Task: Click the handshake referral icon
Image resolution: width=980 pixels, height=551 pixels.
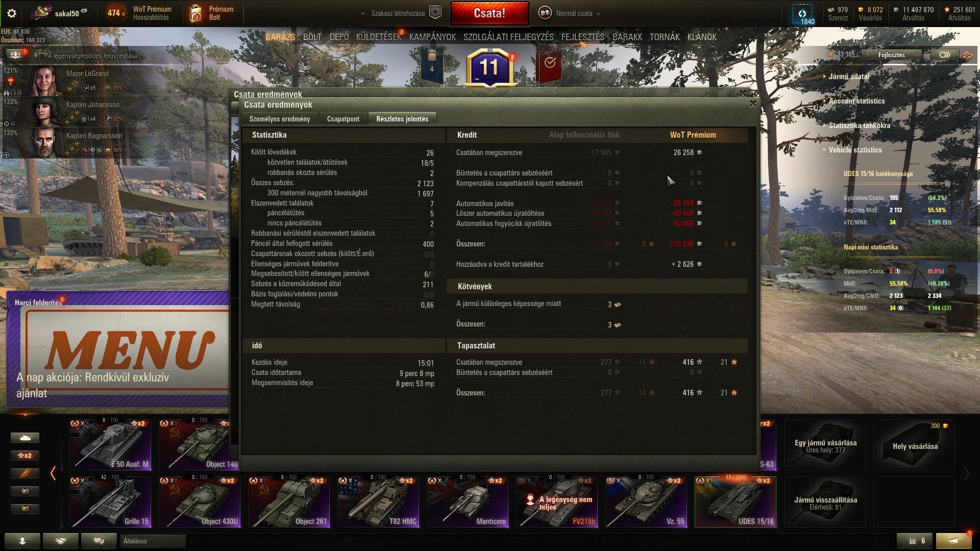Action: (61, 541)
